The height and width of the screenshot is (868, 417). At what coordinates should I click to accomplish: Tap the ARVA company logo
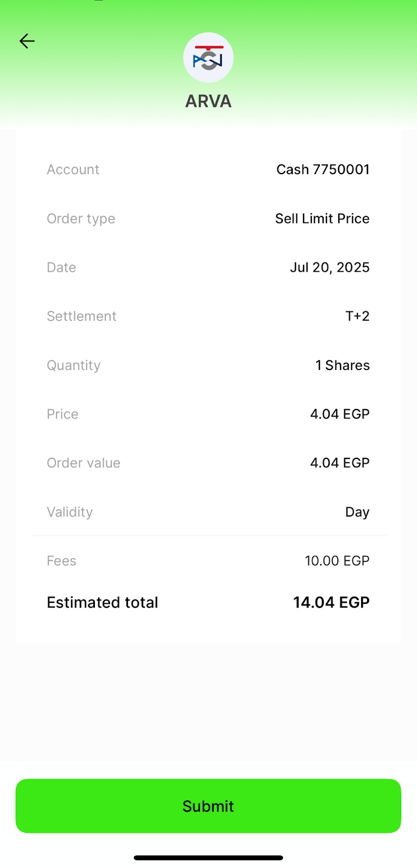pyautogui.click(x=208, y=58)
